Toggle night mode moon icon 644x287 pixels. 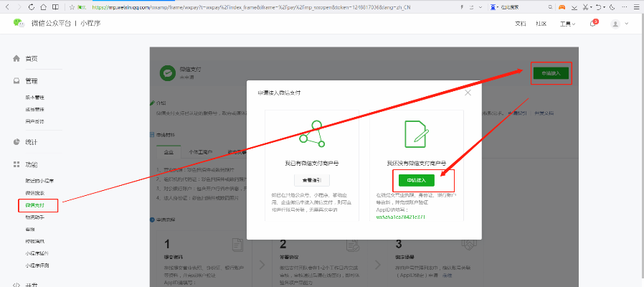tap(612, 7)
